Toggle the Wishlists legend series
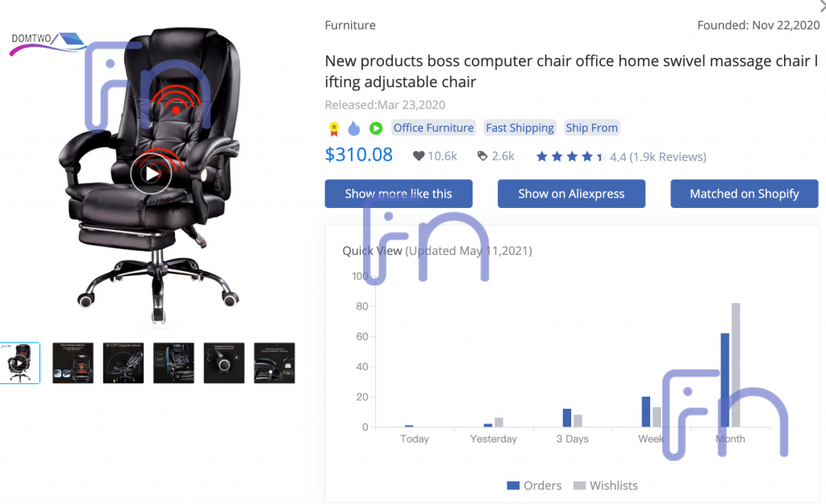 (x=605, y=485)
